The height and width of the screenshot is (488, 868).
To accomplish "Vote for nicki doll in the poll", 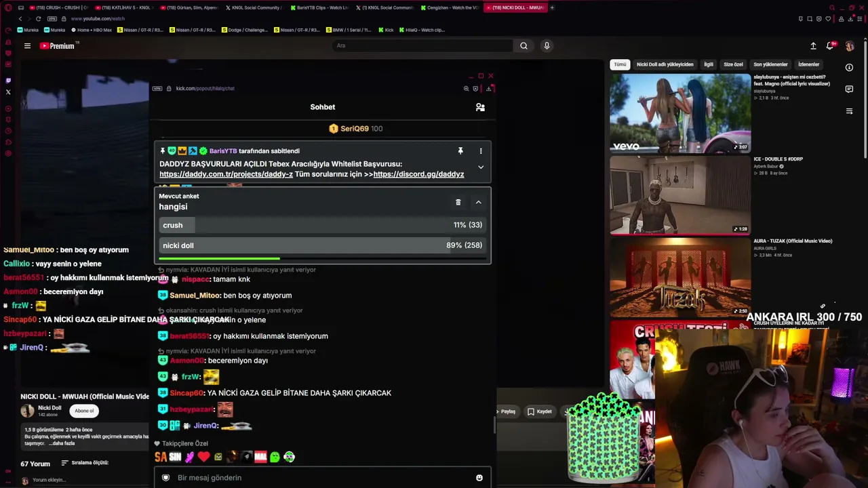I will click(322, 245).
